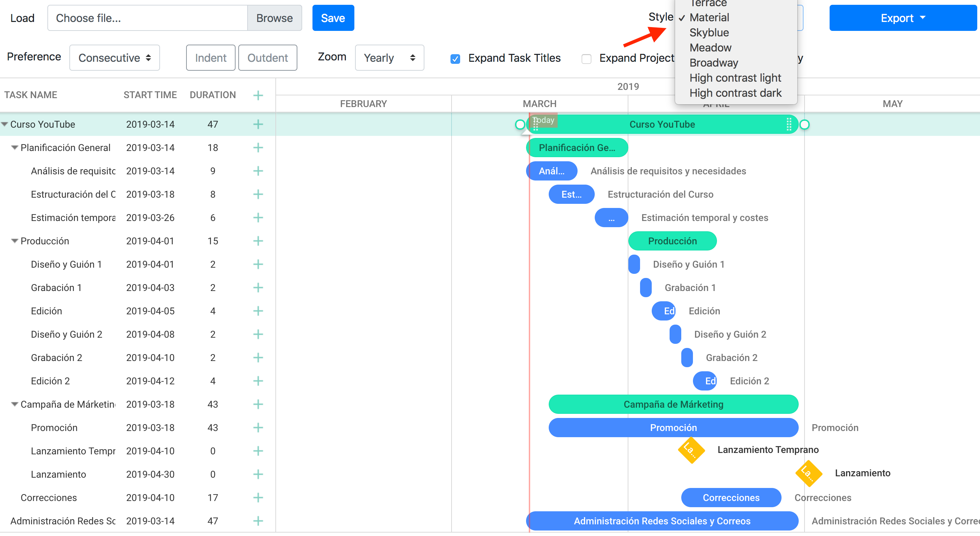Viewport: 980px width, 536px height.
Task: Choose the High contrast dark style
Action: click(735, 93)
